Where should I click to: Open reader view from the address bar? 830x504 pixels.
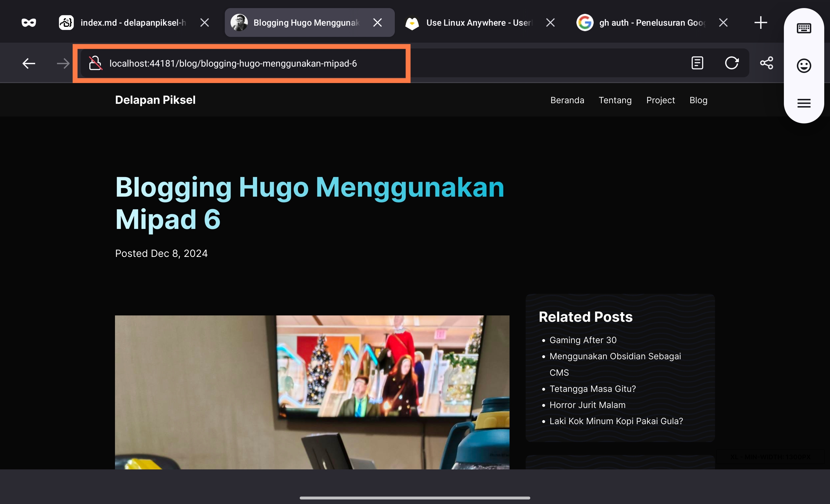[x=697, y=63]
